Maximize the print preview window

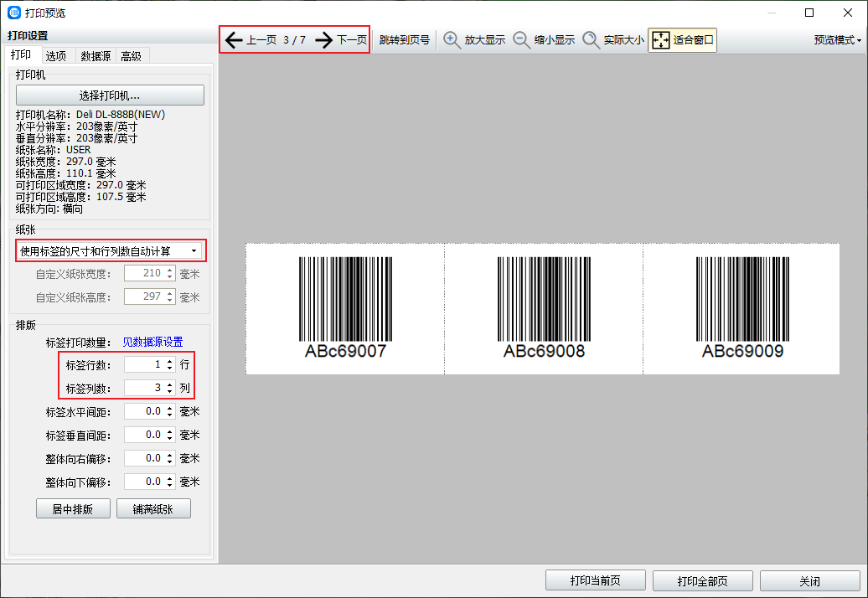pyautogui.click(x=809, y=13)
